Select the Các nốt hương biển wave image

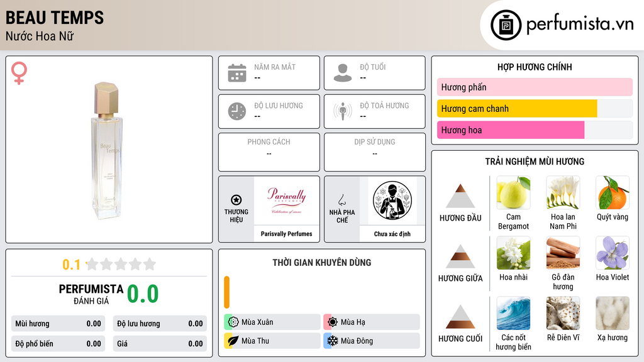pyautogui.click(x=513, y=313)
